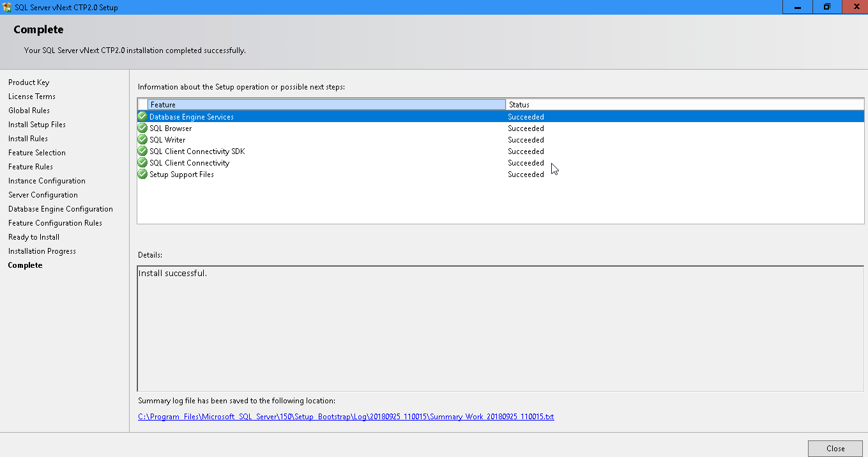Click inside the Details text box
Image resolution: width=868 pixels, height=457 pixels.
500,329
